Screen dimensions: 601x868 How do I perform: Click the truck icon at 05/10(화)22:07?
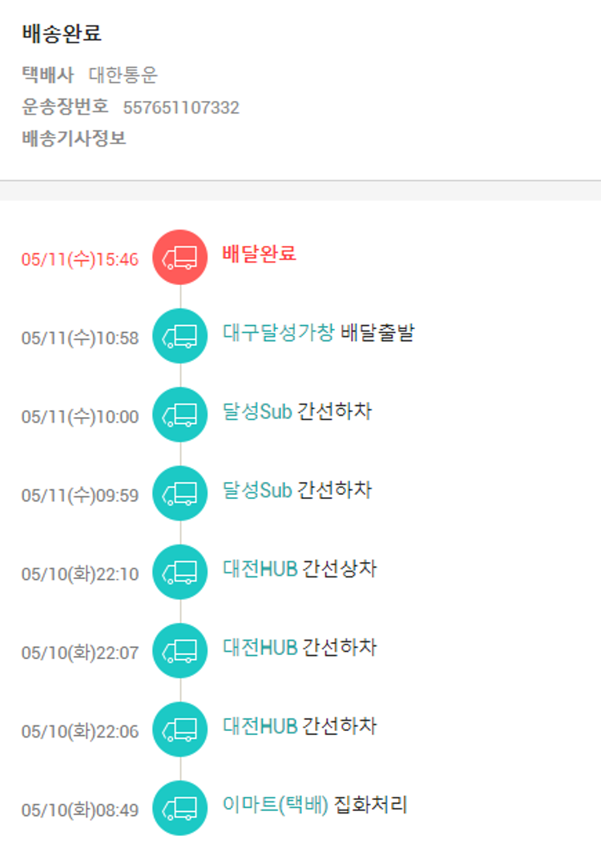(179, 650)
